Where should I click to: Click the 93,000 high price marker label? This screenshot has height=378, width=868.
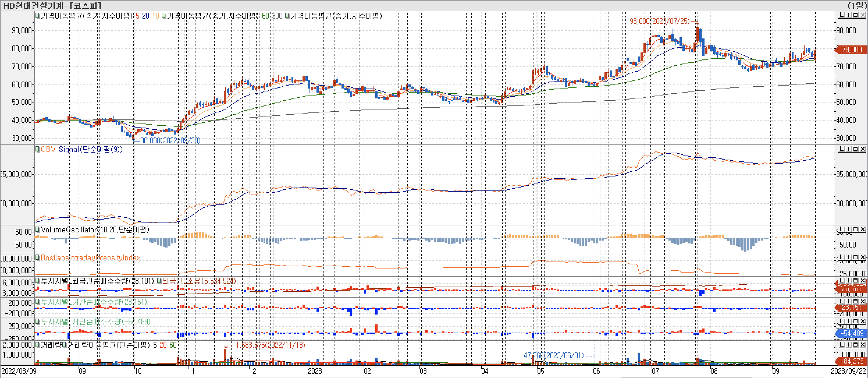click(x=659, y=21)
